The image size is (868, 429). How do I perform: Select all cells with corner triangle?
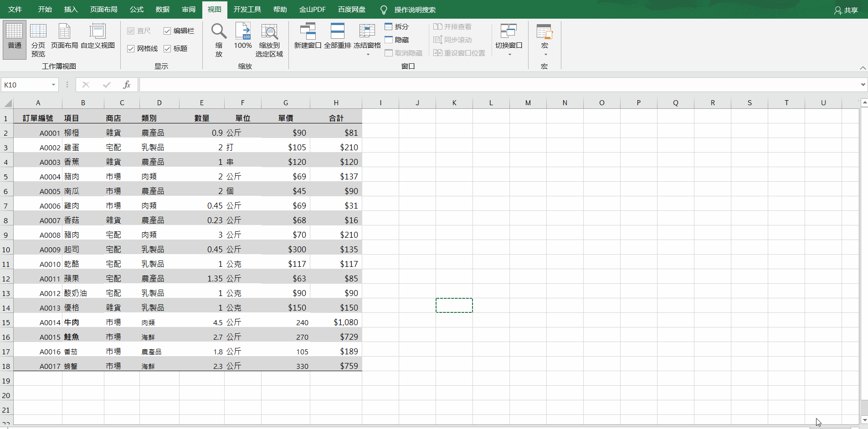(x=7, y=103)
